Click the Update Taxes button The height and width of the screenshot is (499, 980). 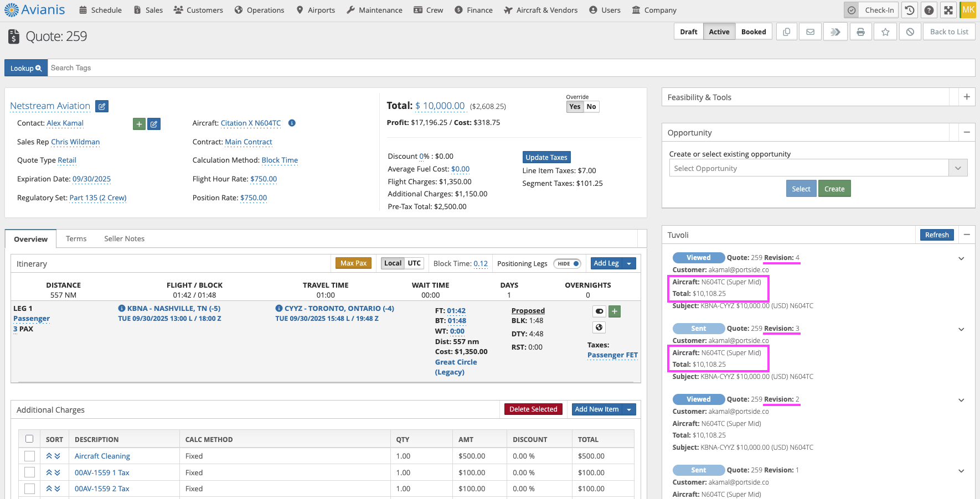(546, 158)
